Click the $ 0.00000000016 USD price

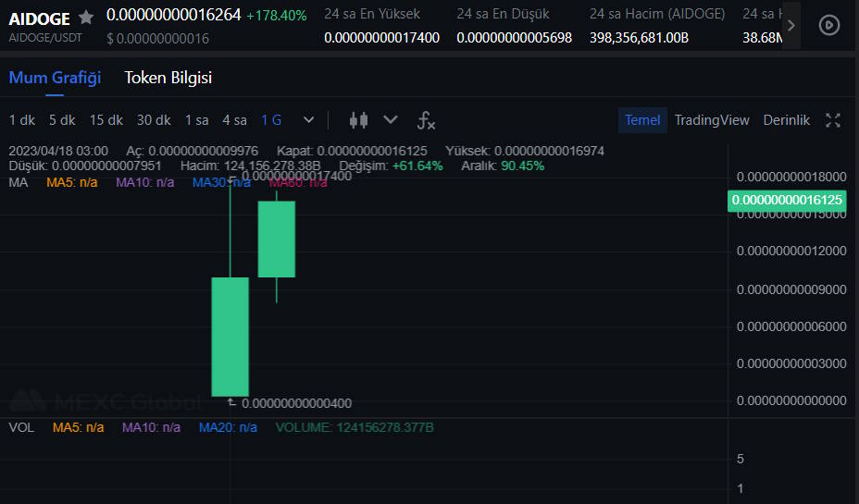157,38
